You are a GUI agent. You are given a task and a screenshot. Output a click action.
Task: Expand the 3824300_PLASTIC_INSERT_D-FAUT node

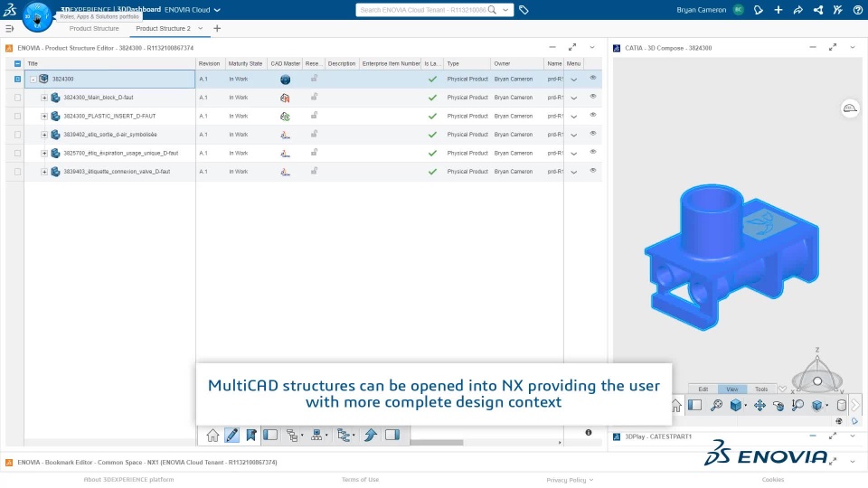pos(44,117)
